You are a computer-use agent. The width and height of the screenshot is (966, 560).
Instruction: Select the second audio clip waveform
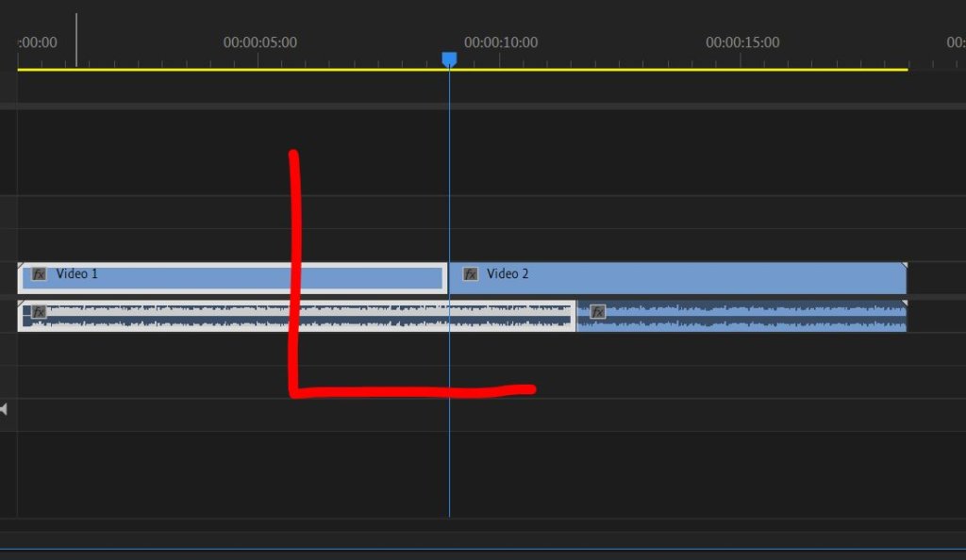[741, 317]
